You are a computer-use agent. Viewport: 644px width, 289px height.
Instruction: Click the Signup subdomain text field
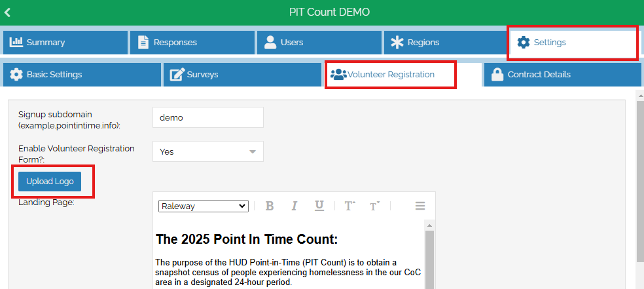pyautogui.click(x=207, y=118)
